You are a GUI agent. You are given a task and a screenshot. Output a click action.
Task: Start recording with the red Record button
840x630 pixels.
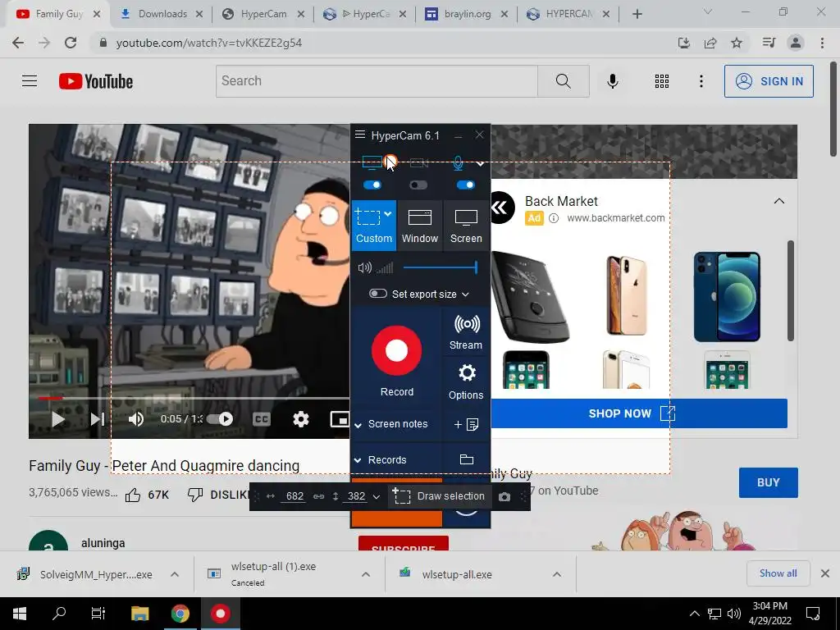click(396, 350)
